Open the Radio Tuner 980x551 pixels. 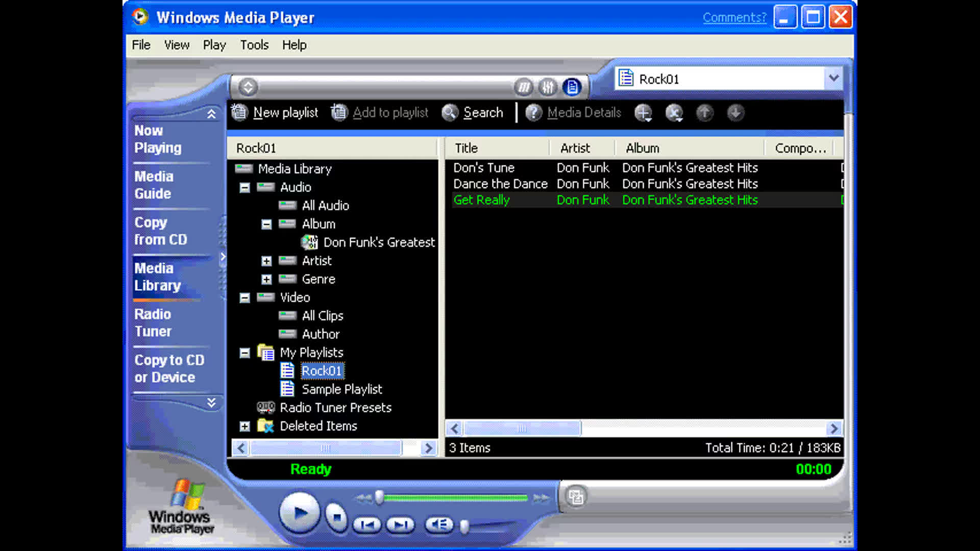[x=153, y=323]
